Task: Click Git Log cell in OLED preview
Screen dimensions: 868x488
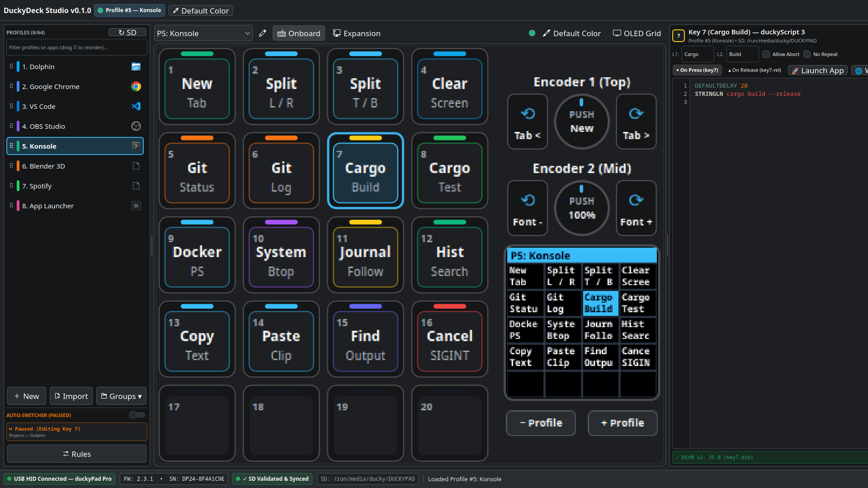Action: (563, 303)
